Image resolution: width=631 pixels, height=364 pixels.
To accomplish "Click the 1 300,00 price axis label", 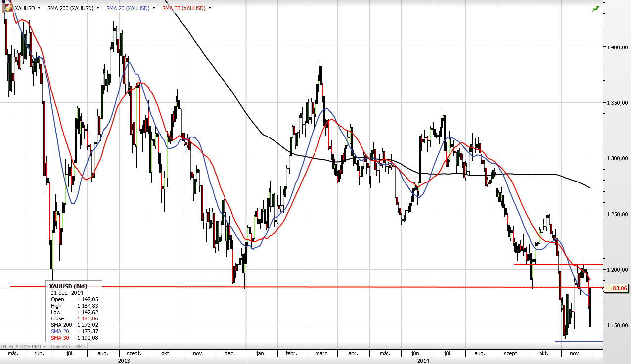I will [x=617, y=158].
